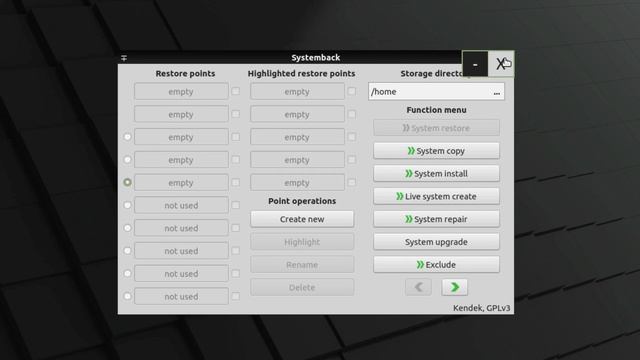This screenshot has width=640, height=360.
Task: Select radio button beside second 'not used' slot
Action: click(127, 228)
